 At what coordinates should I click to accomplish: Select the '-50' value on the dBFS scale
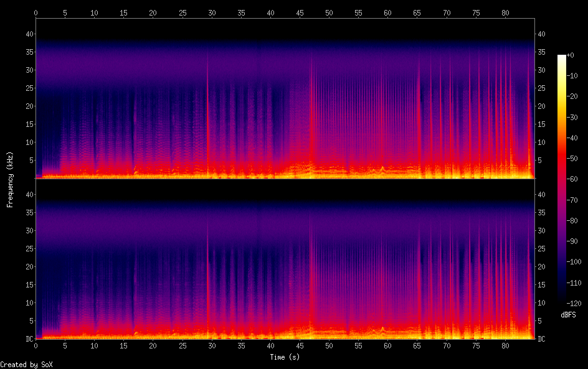point(572,159)
